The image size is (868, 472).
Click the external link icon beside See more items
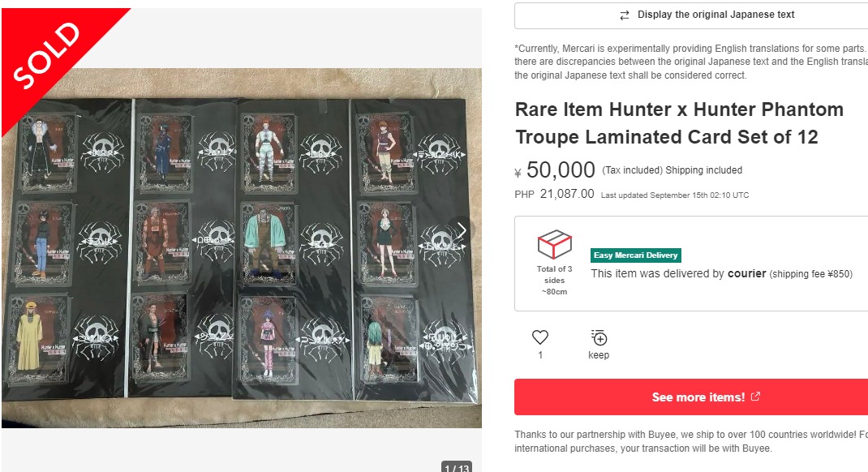755,397
